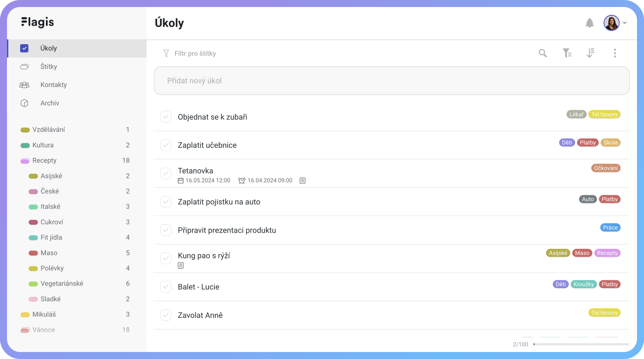Open the search magnifier icon
This screenshot has width=644, height=359.
[542, 53]
